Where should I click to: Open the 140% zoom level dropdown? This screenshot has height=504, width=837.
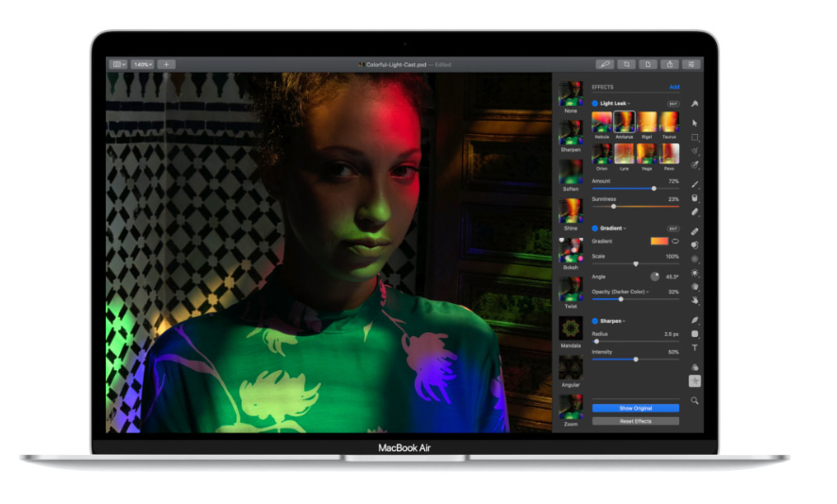[x=142, y=64]
